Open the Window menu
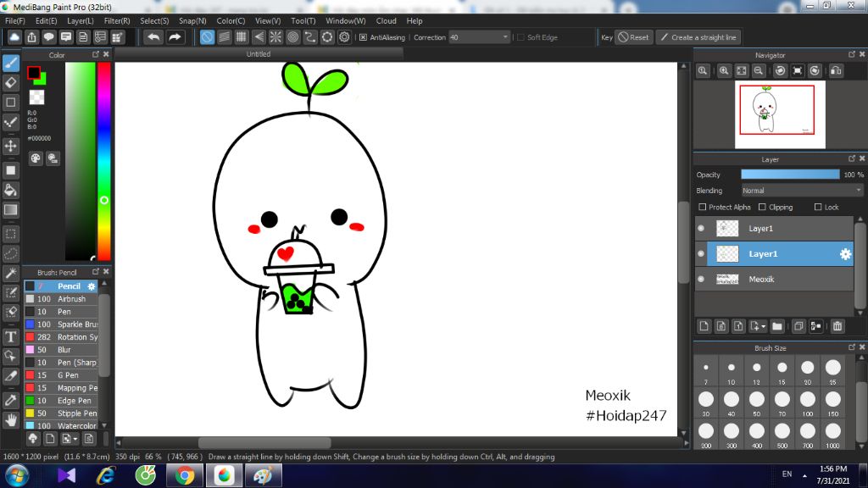Viewport: 868px width, 488px height. point(346,21)
